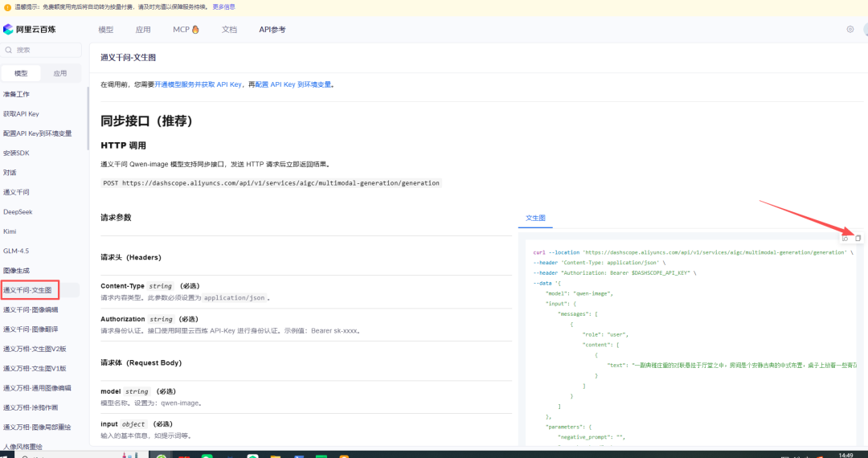Open API参考 in the top navigation

click(x=272, y=30)
